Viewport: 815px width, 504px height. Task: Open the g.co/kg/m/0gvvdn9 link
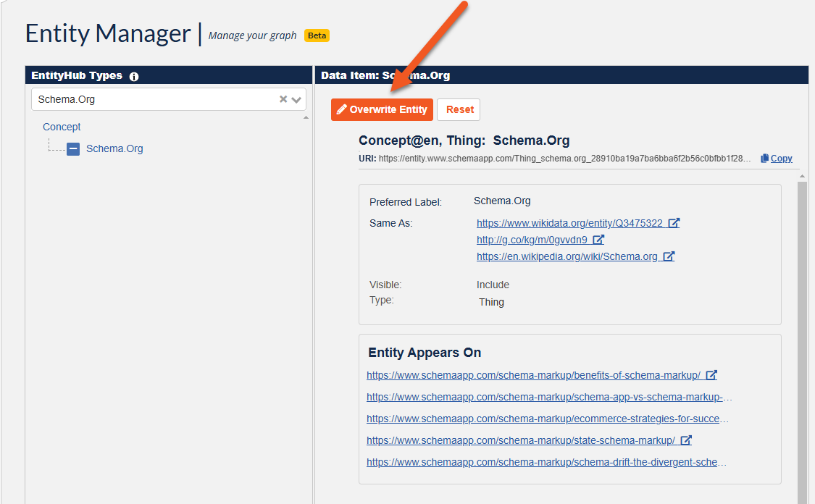(x=532, y=240)
